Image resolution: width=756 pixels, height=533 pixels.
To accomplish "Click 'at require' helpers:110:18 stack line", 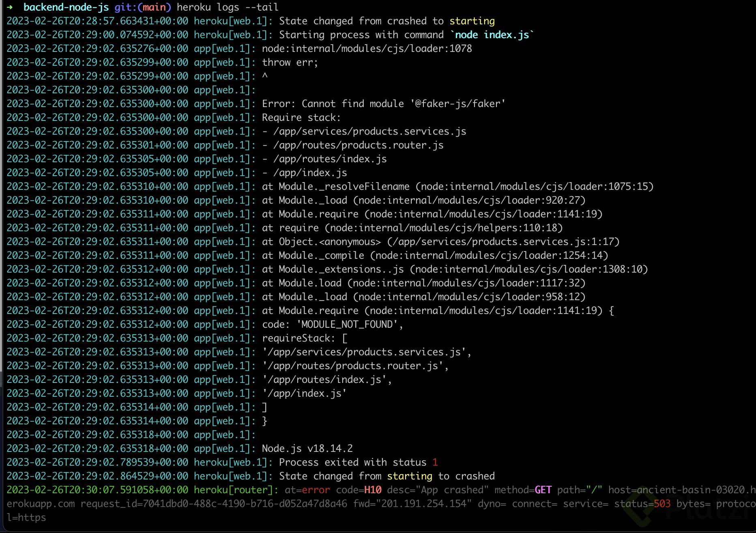I will 412,228.
